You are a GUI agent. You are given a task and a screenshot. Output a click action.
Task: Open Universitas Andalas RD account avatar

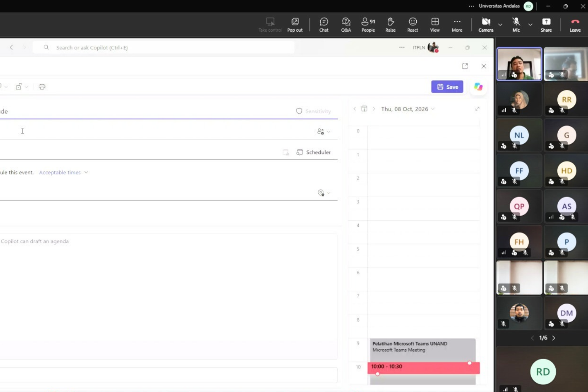(x=528, y=6)
